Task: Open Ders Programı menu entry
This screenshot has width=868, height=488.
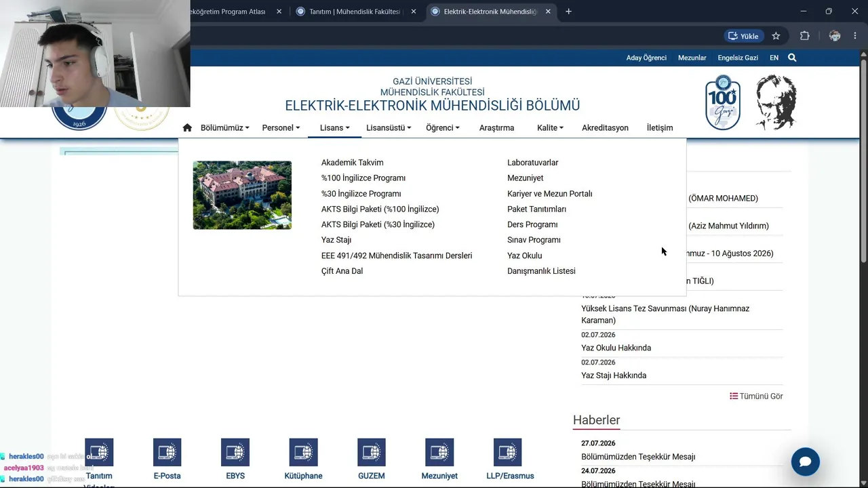Action: [x=532, y=224]
